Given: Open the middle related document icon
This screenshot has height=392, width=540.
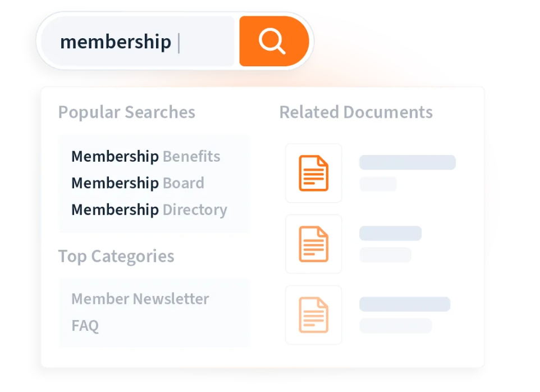Looking at the screenshot, I should (x=313, y=244).
